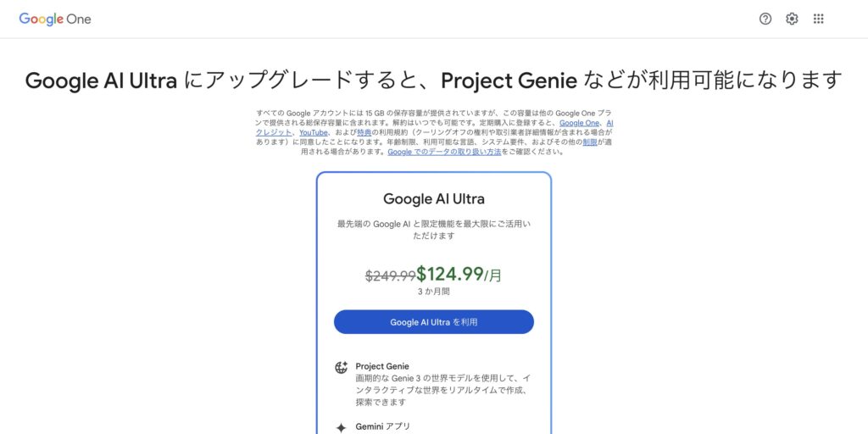Click the Gemini app sparkle icon
Viewport: 868px width, 434px height.
point(341,427)
